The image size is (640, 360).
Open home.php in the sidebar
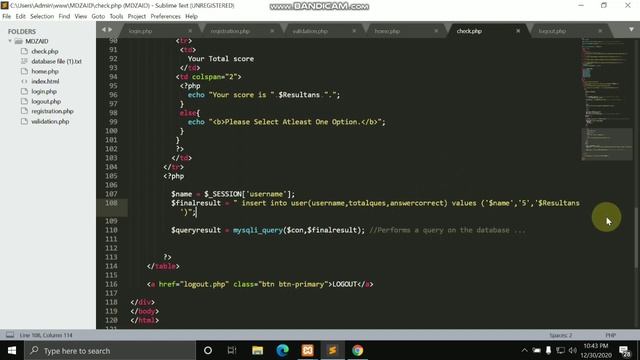coord(45,71)
